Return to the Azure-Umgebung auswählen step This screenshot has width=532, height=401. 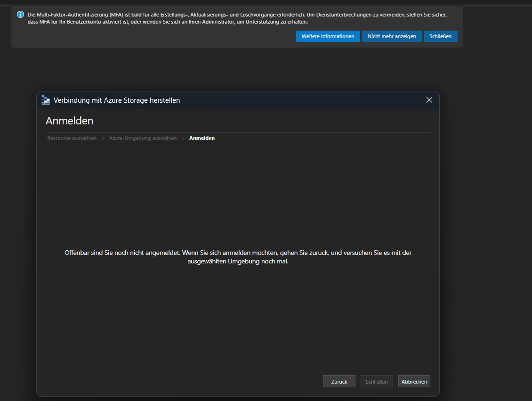pos(143,138)
